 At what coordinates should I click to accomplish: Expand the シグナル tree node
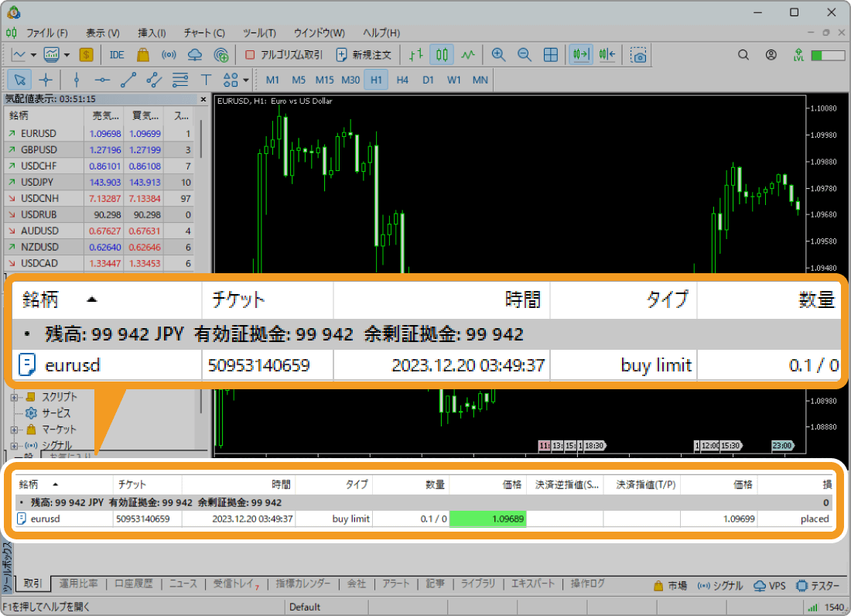pyautogui.click(x=14, y=446)
